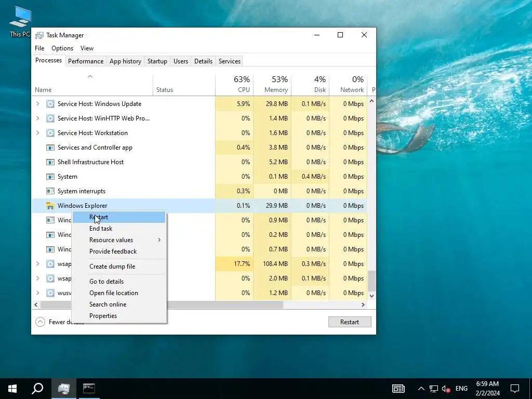532x399 pixels.
Task: Choose Properties in the context menu
Action: pyautogui.click(x=119, y=316)
